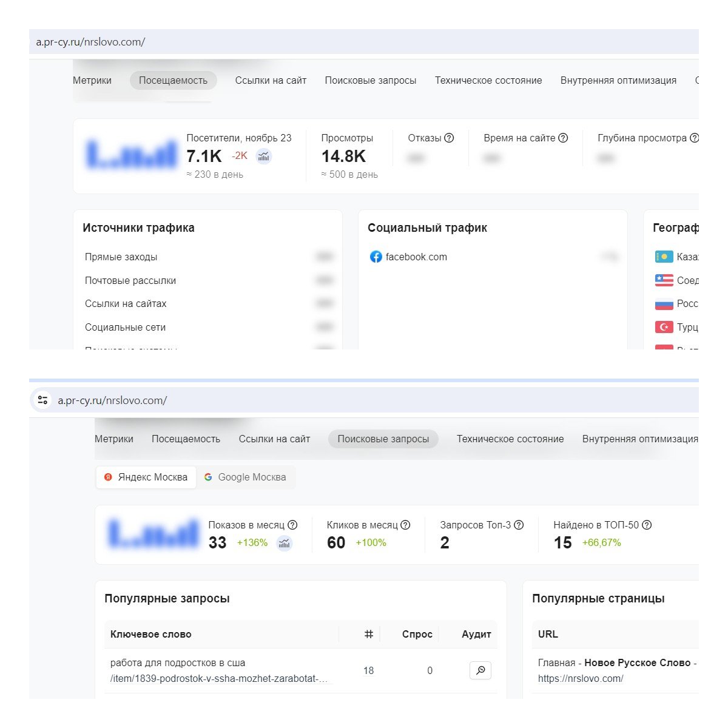Click site settings icon in lower address bar
Viewport: 728px width, 728px height.
(42, 400)
